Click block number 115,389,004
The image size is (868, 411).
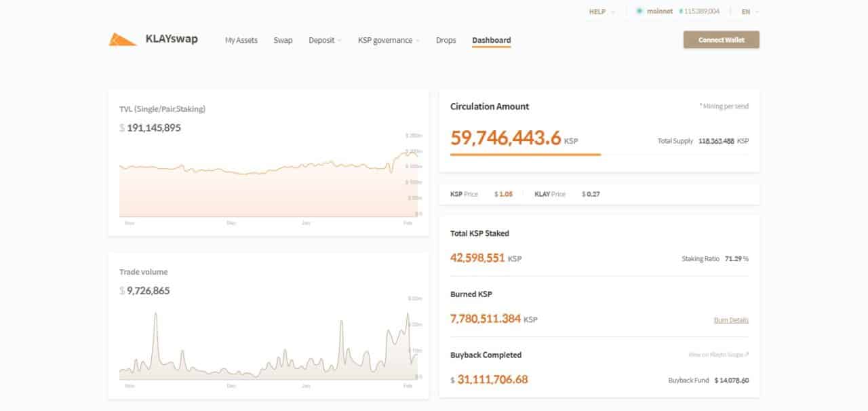coord(701,12)
